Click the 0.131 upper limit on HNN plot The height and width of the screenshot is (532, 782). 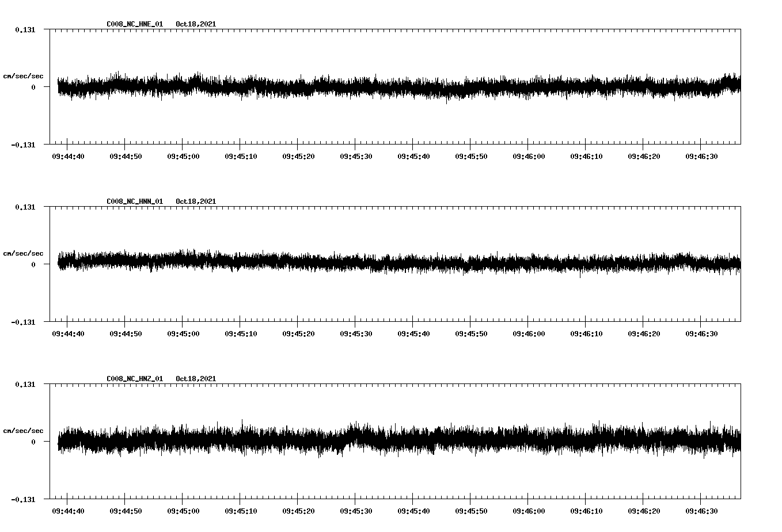(25, 207)
